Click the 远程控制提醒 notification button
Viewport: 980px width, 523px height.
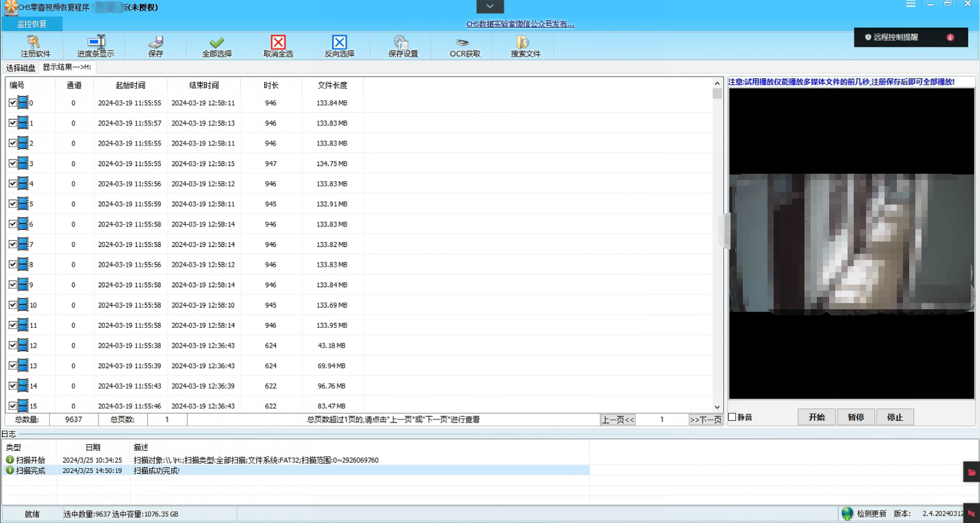(911, 37)
